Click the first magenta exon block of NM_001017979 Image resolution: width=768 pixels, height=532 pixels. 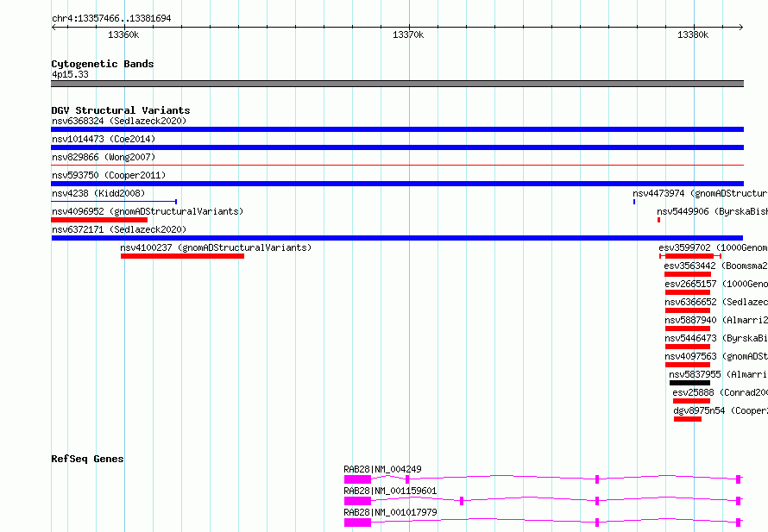[357, 523]
